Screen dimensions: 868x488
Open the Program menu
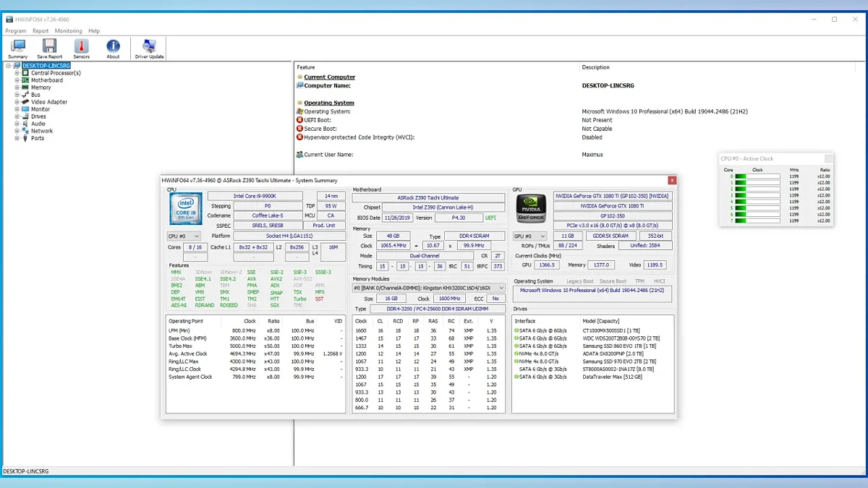(x=16, y=31)
